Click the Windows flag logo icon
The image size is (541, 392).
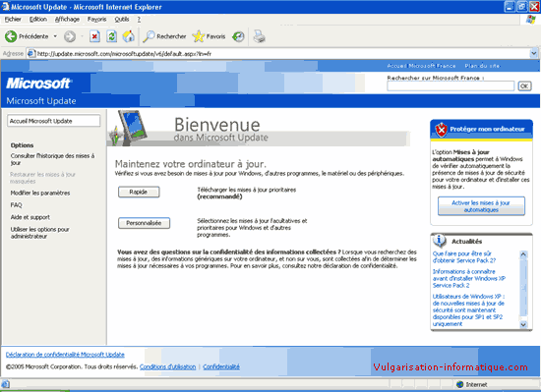click(x=531, y=20)
